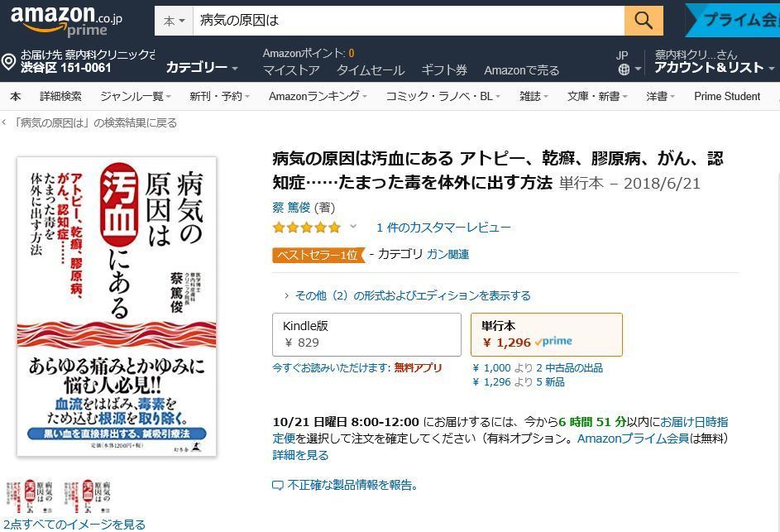The image size is (780, 532).
Task: Click the large book cover image
Action: (117, 307)
